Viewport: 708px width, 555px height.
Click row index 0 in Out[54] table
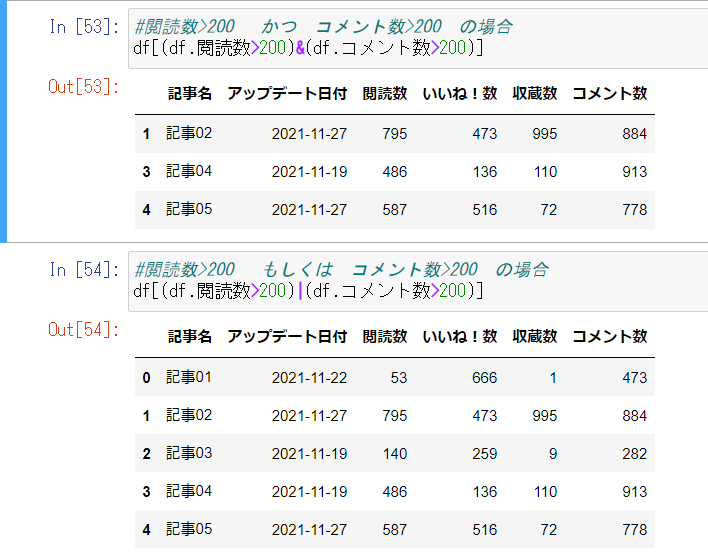[146, 378]
